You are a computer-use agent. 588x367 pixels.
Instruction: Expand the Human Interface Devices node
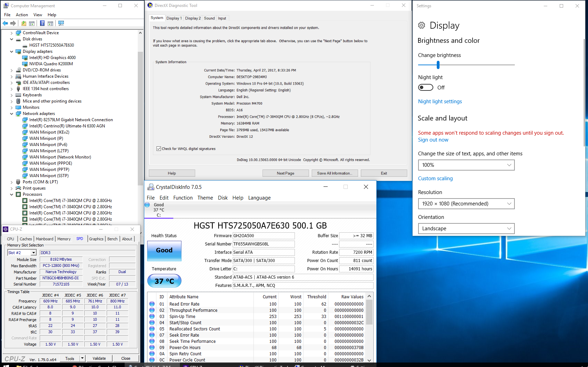tap(11, 76)
